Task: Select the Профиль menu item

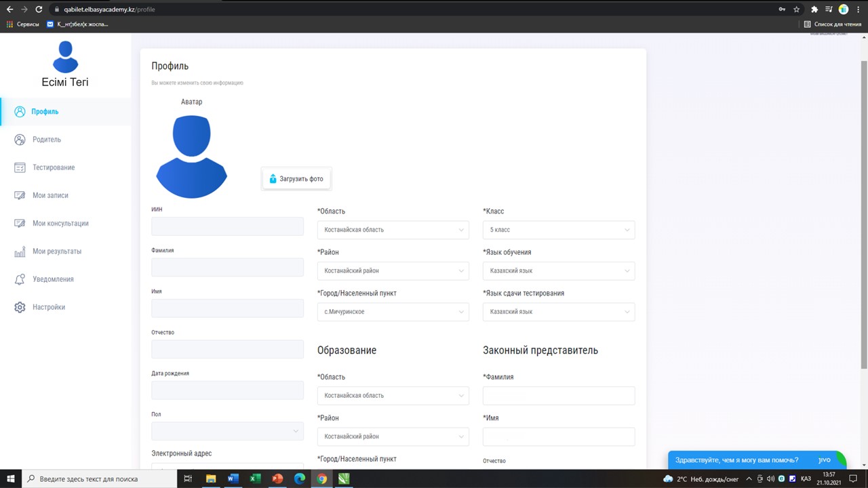Action: point(45,112)
